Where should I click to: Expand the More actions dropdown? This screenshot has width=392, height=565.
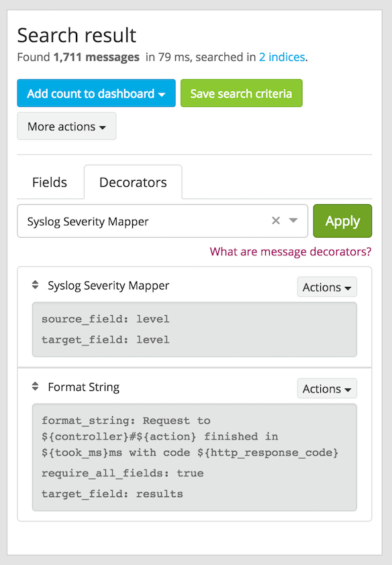pos(66,126)
